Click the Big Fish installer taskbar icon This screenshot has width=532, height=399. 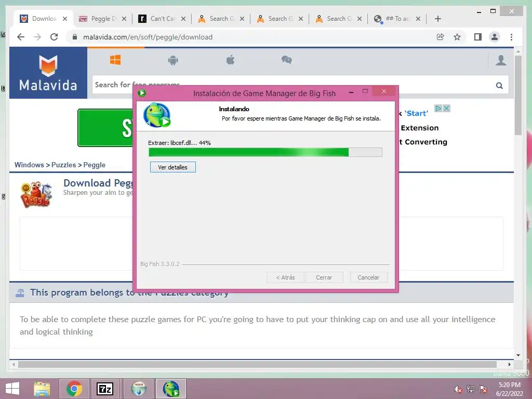[x=171, y=389]
